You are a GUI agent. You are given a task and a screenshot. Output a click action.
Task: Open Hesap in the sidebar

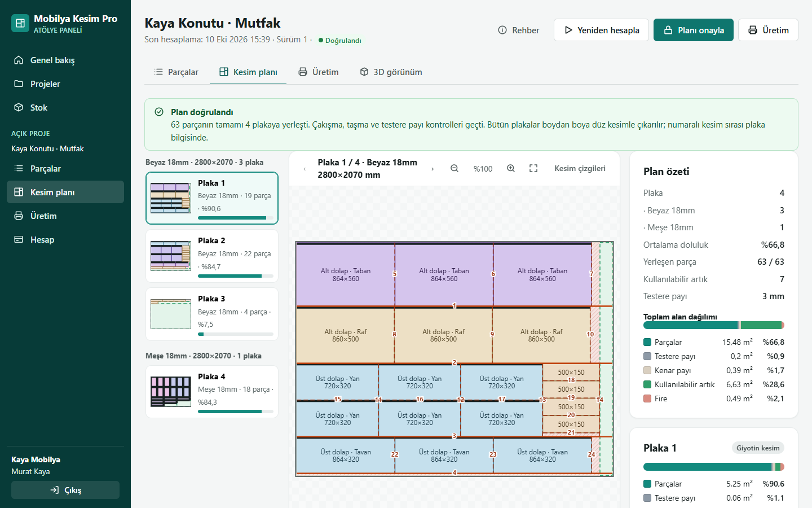point(65,239)
